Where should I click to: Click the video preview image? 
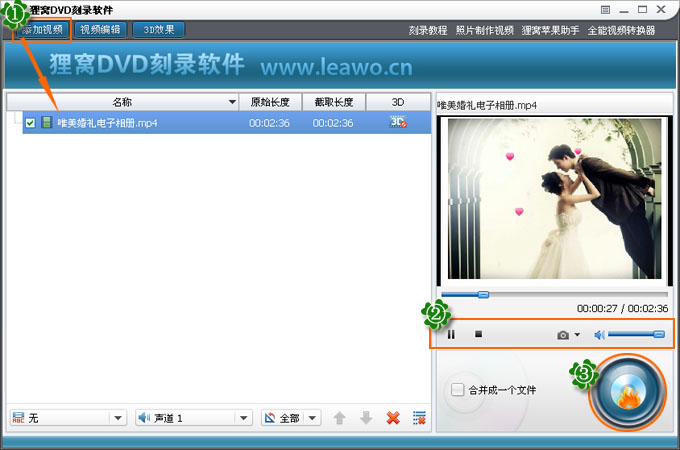554,199
